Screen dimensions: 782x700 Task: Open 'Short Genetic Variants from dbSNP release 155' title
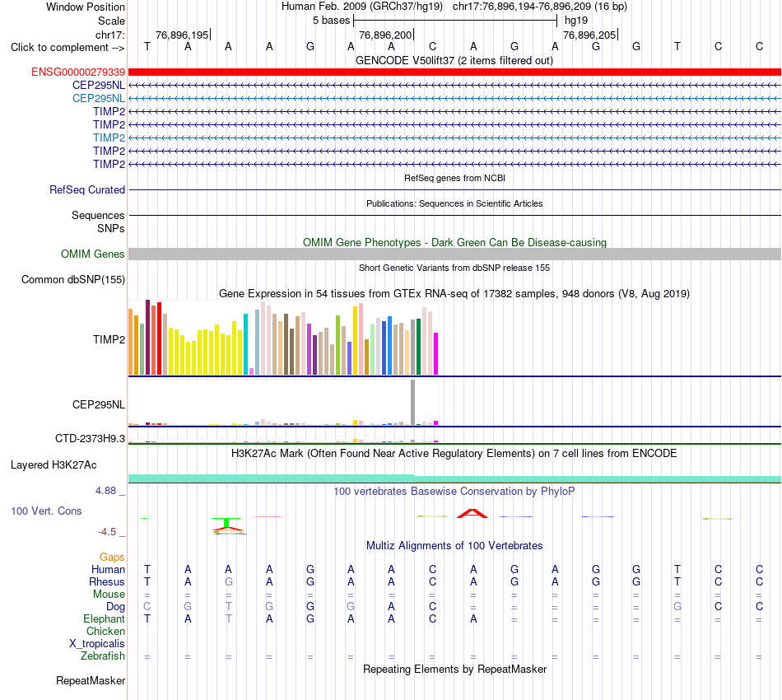[454, 268]
